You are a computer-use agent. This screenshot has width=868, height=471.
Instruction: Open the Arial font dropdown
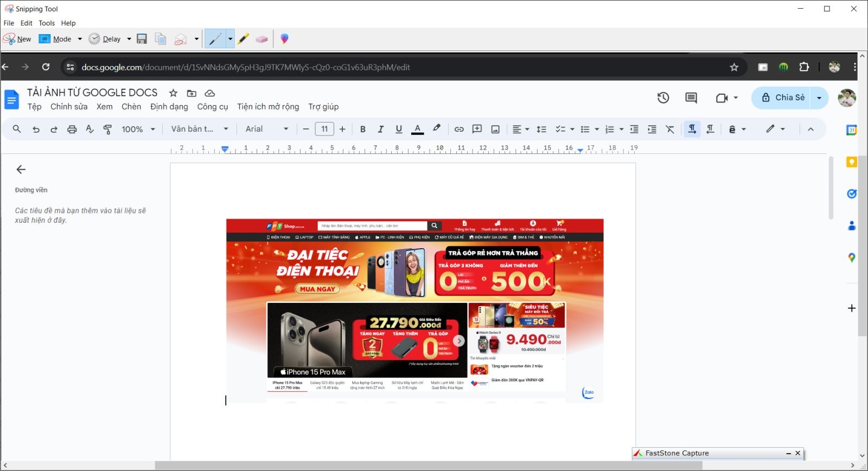[x=266, y=129]
